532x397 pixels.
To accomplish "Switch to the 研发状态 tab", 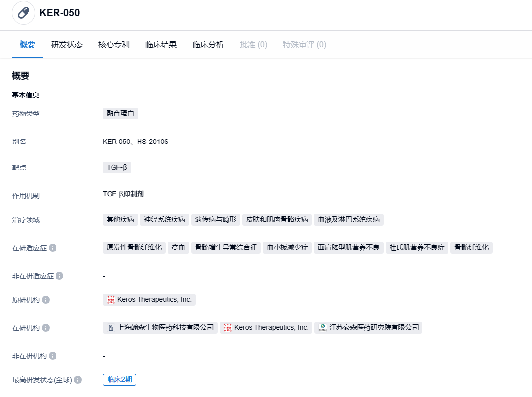I will click(x=67, y=45).
